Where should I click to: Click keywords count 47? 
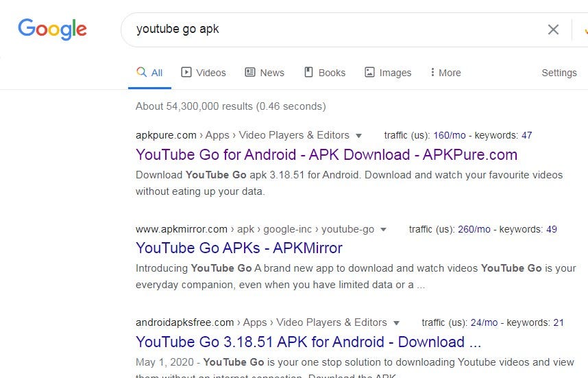pos(527,135)
